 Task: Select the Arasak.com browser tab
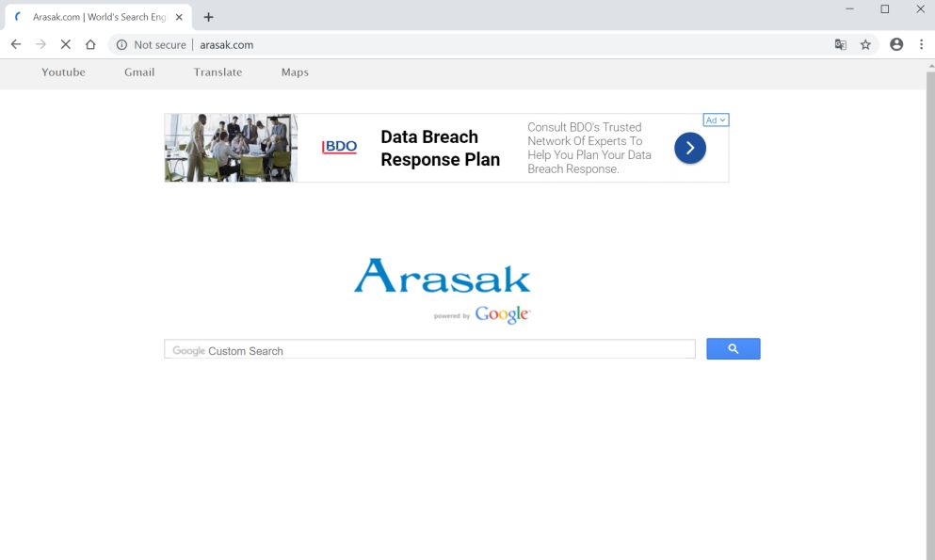(98, 17)
